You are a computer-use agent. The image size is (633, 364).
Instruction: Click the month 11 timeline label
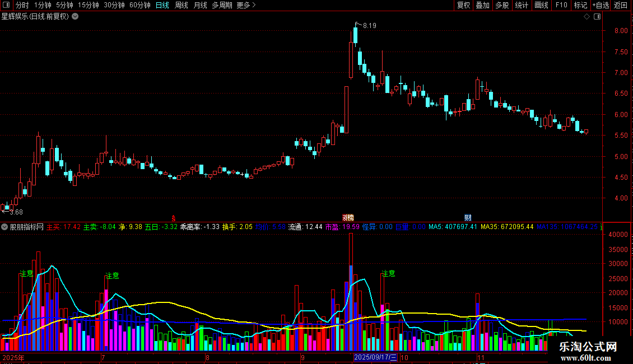tap(481, 357)
